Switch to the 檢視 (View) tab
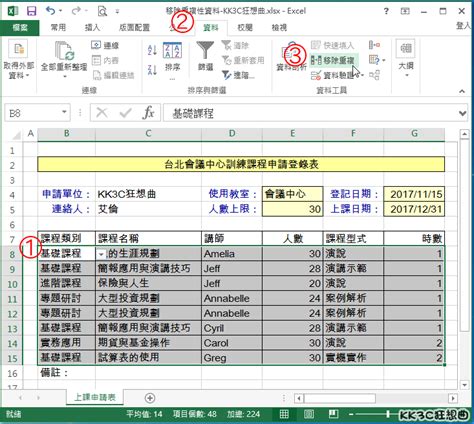Image resolution: width=474 pixels, height=424 pixels. point(279,28)
